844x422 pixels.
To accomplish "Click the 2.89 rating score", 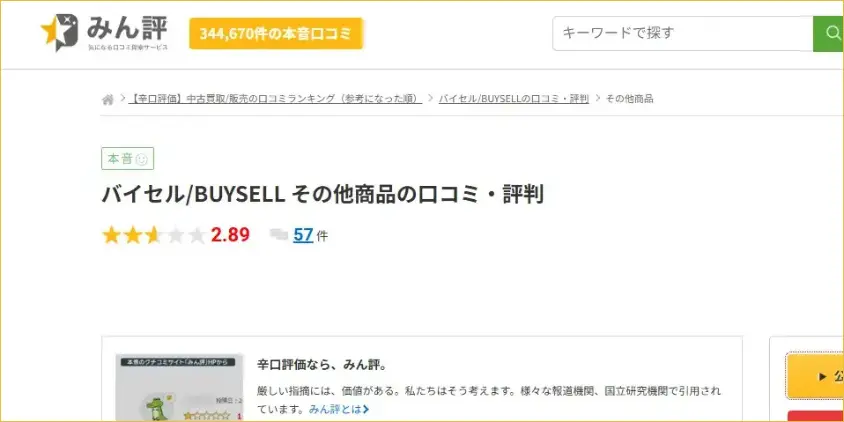I will tap(230, 235).
